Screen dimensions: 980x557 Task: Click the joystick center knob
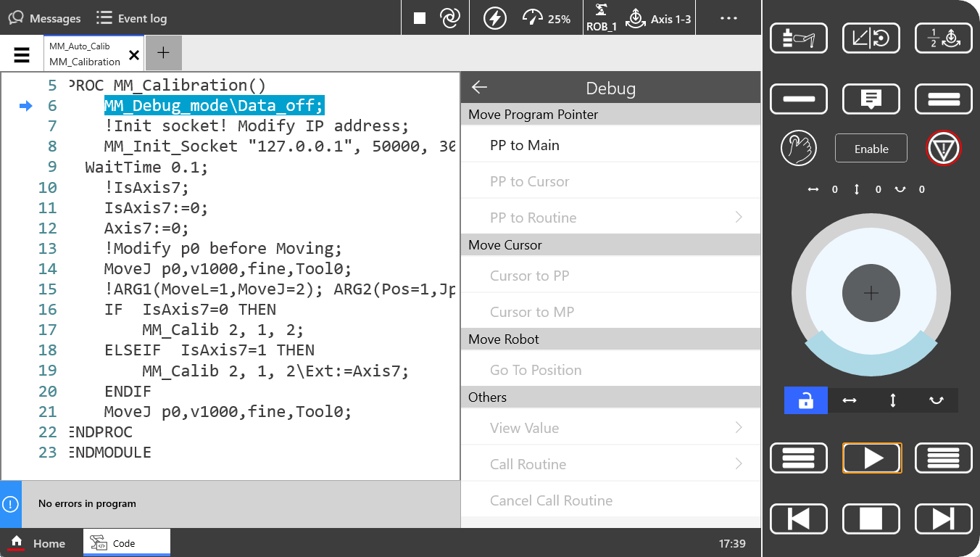pos(871,294)
